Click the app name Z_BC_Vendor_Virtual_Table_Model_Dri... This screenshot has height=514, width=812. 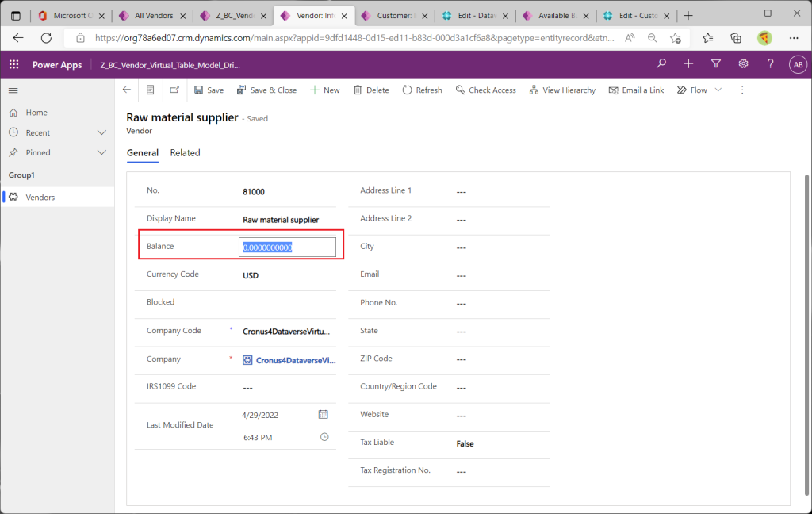[170, 65]
